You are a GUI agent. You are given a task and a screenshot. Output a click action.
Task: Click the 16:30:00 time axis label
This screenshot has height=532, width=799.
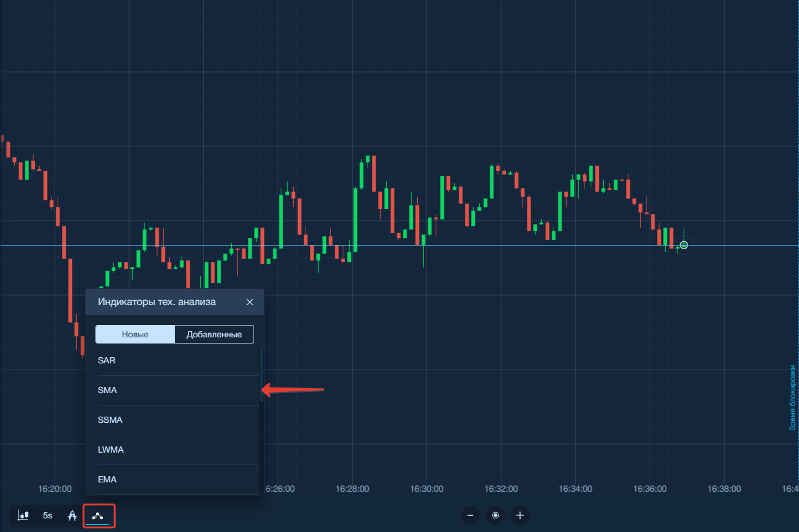tap(426, 489)
